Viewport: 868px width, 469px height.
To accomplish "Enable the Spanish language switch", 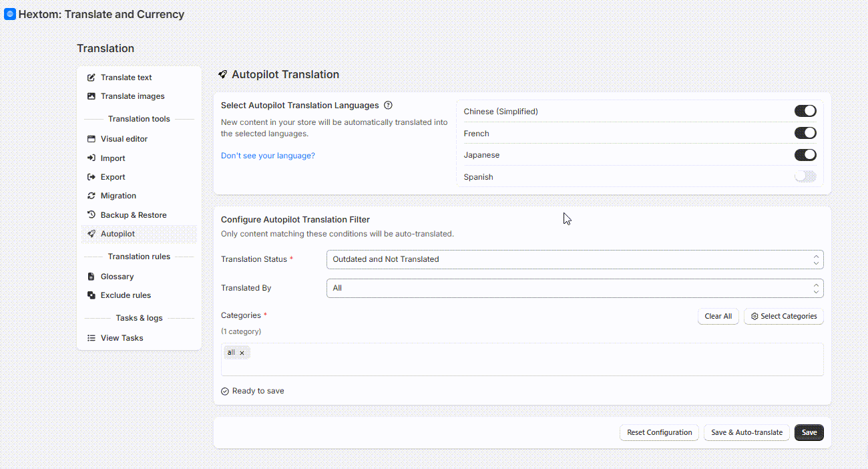I will coord(805,176).
